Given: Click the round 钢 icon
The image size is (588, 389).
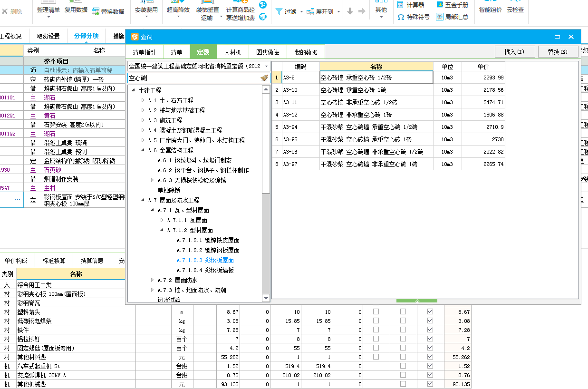Looking at the screenshot, I should pos(263,5).
